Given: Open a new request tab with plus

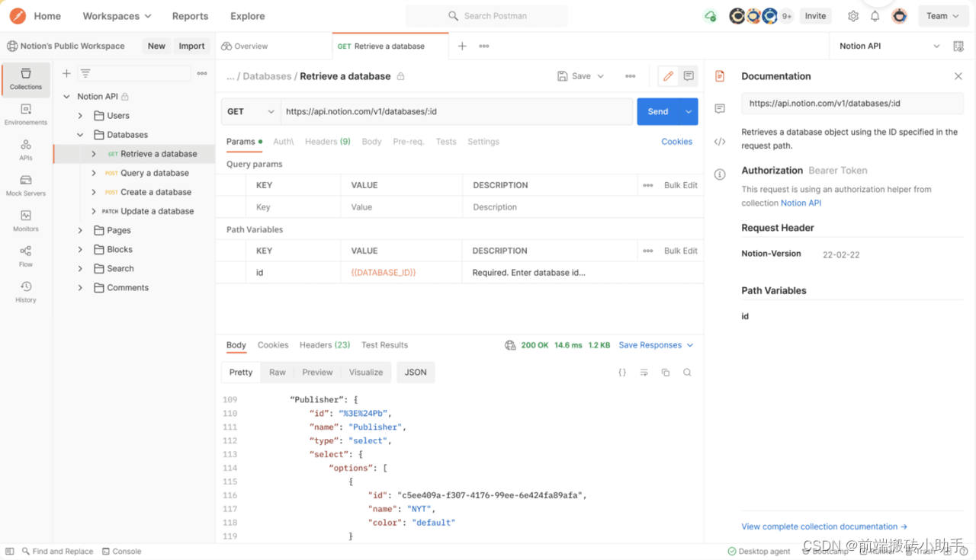Looking at the screenshot, I should tap(462, 46).
